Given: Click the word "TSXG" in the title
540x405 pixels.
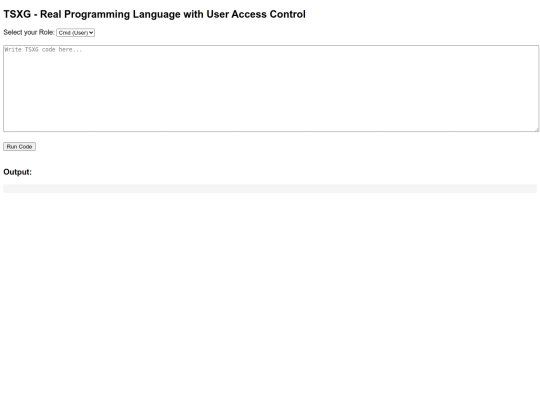Looking at the screenshot, I should point(17,14).
